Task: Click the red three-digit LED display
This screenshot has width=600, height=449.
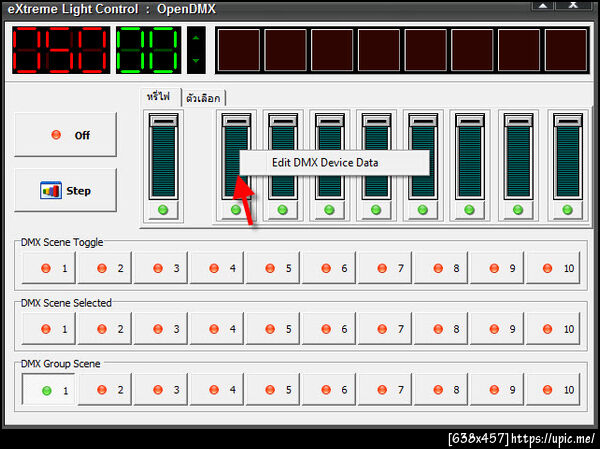Action: point(61,50)
